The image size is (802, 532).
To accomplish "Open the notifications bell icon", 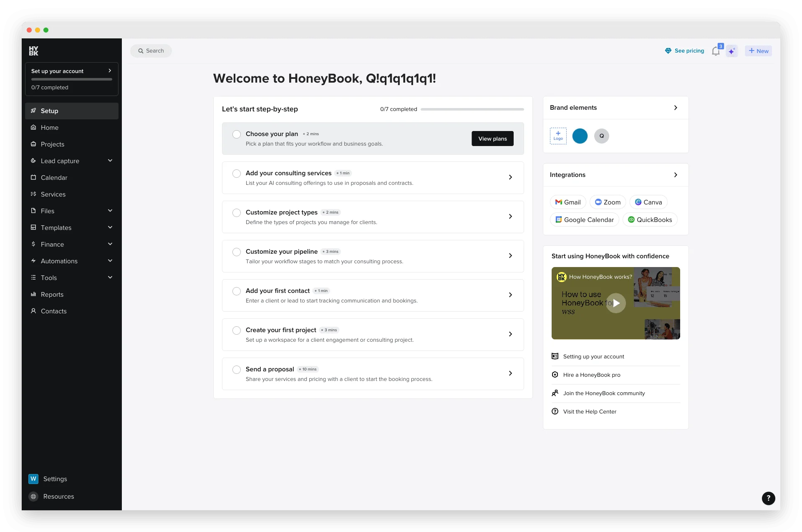I will [x=716, y=51].
